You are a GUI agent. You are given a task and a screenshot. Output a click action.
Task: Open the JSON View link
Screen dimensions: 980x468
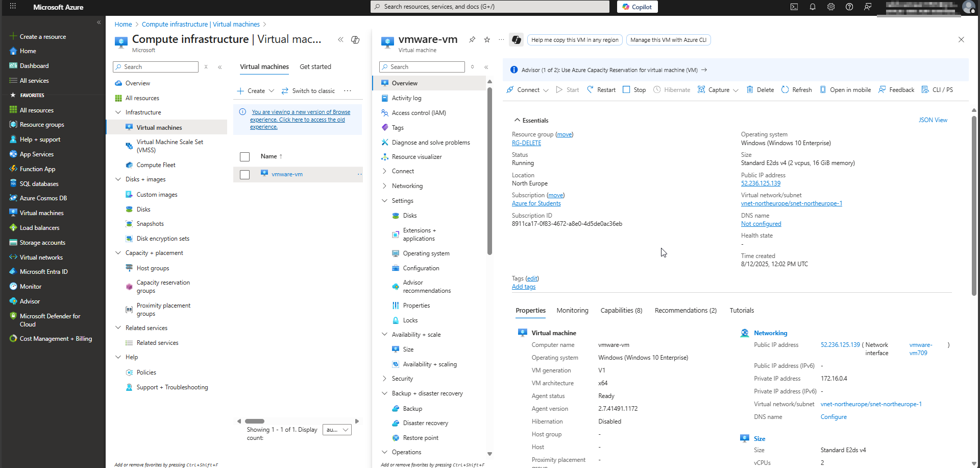(933, 120)
